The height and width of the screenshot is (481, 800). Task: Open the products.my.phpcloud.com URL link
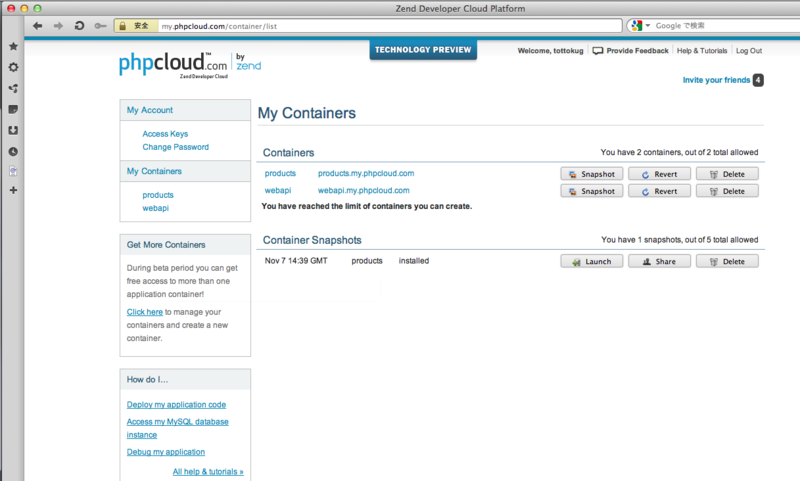click(x=366, y=173)
